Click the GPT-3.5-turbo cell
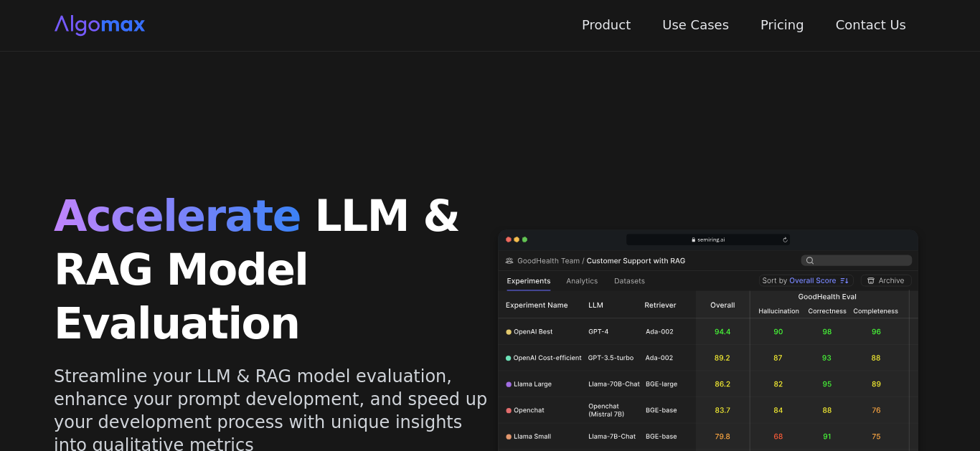Viewport: 980px width, 451px height. (611, 358)
